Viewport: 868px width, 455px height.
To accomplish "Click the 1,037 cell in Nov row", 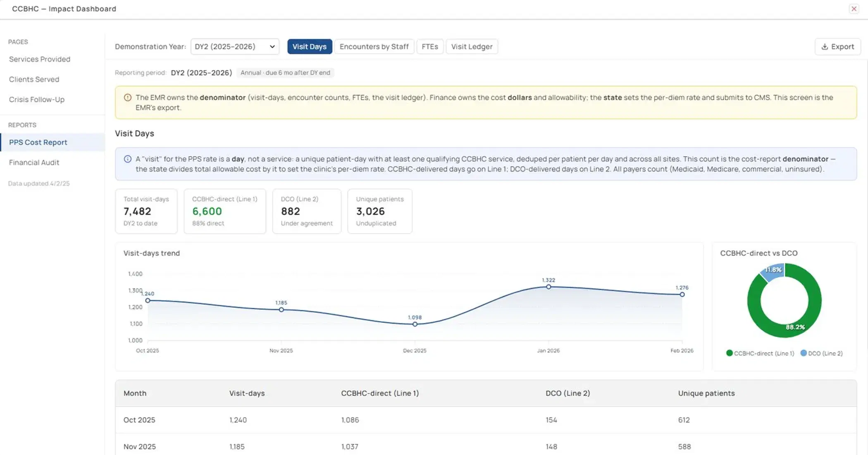I will click(349, 447).
